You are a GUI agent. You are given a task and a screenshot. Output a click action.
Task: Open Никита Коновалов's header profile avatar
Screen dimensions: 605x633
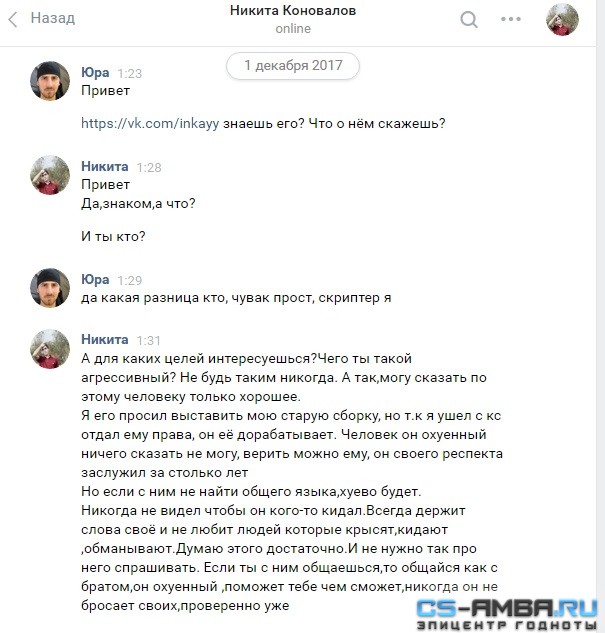pyautogui.click(x=562, y=19)
